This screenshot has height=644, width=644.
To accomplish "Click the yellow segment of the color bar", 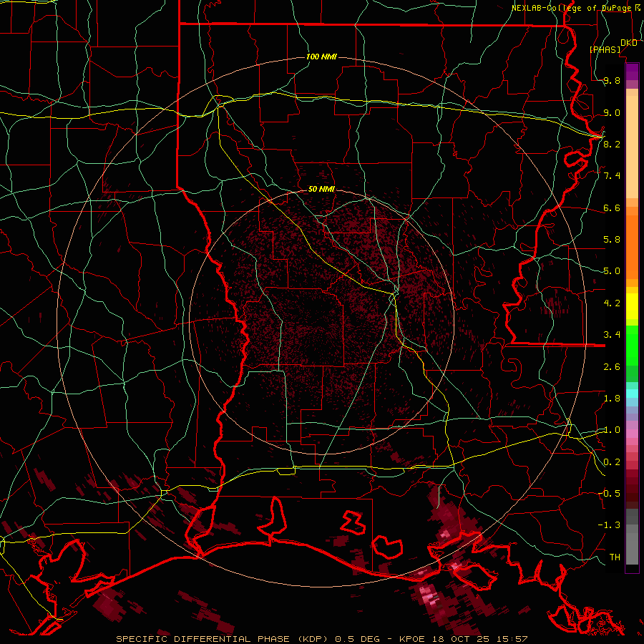I will (x=632, y=306).
